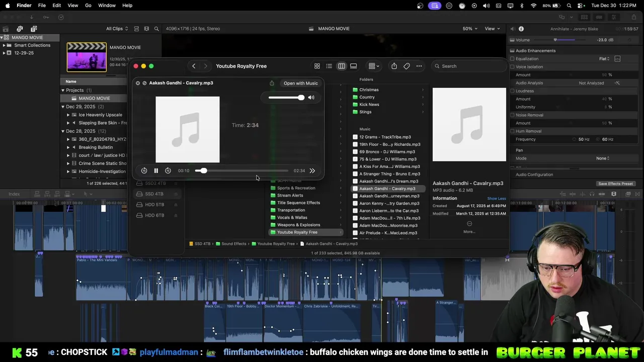Open the Edit menu
644x362 pixels.
[57, 6]
